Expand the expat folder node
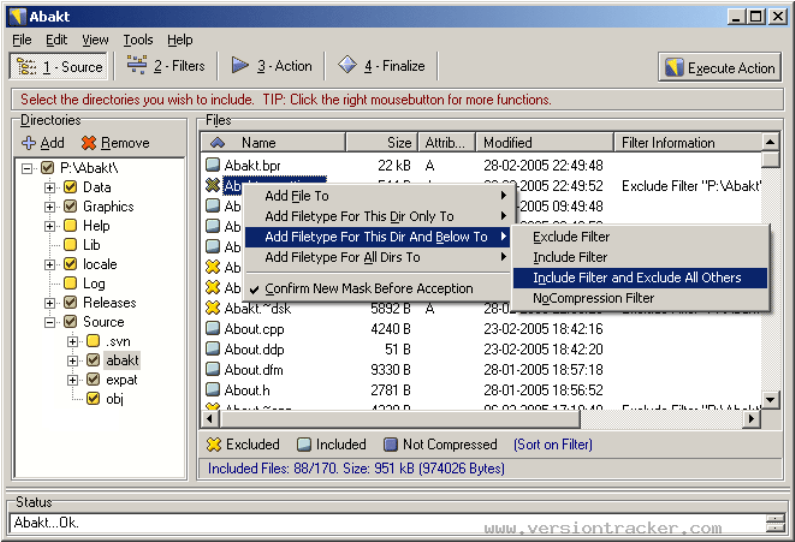 click(73, 380)
